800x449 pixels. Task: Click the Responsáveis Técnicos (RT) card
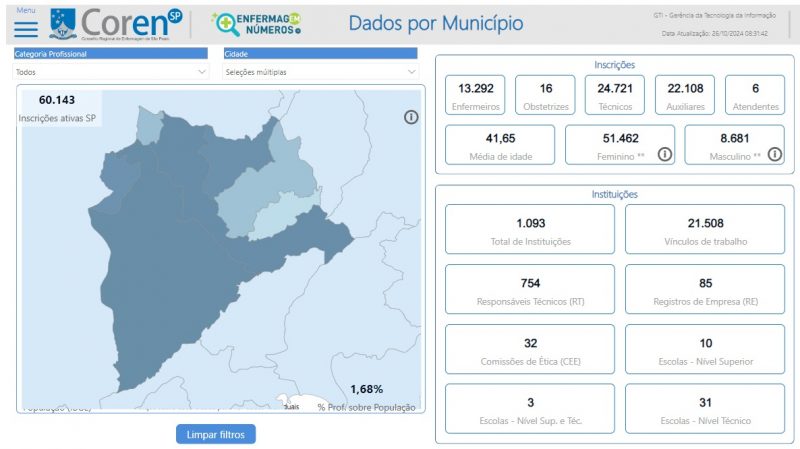pos(530,290)
